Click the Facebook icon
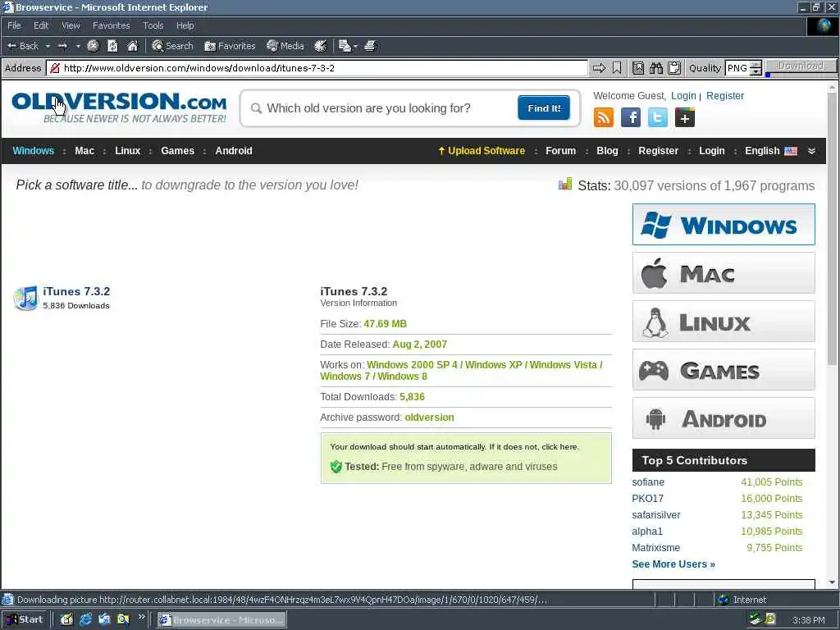 click(x=631, y=117)
